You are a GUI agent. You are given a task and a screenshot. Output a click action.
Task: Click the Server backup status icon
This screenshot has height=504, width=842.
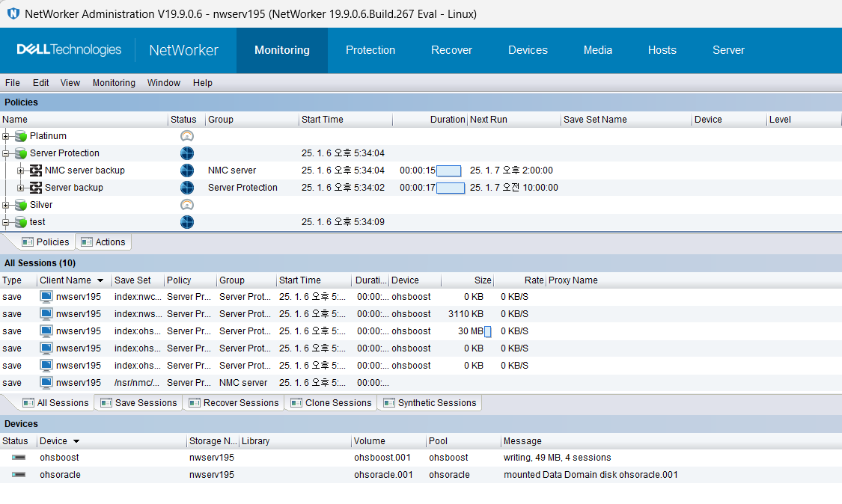(x=187, y=188)
